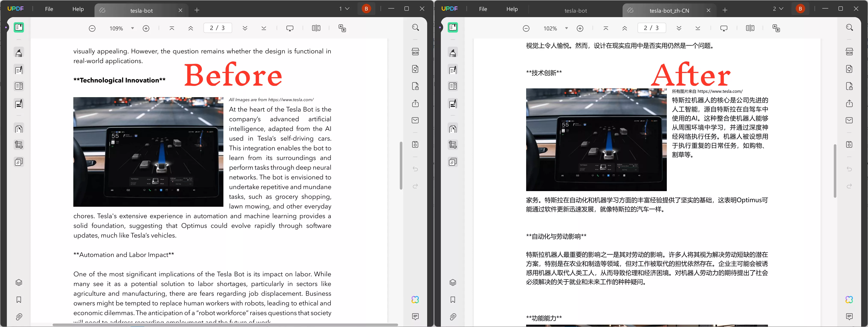Zoom in on right window document
The height and width of the screenshot is (327, 868).
coord(580,28)
